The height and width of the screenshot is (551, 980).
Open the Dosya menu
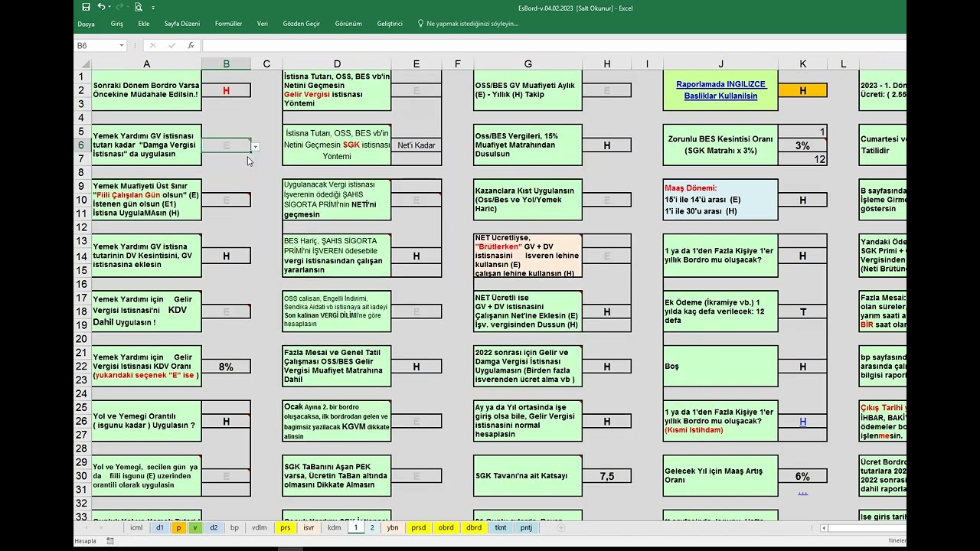tap(86, 24)
